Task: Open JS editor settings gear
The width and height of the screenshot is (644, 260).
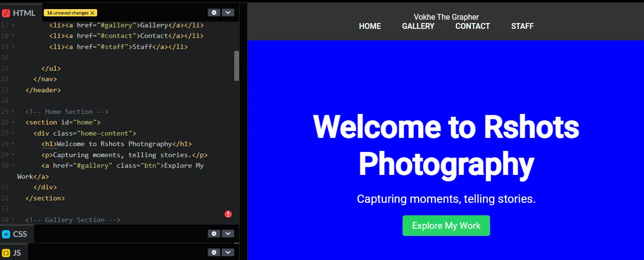Action: click(214, 252)
